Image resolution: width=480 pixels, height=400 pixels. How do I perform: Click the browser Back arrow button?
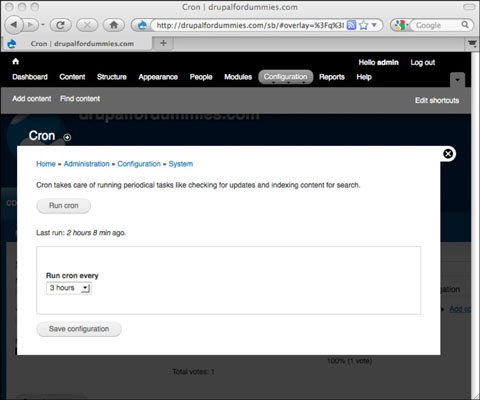pyautogui.click(x=14, y=25)
